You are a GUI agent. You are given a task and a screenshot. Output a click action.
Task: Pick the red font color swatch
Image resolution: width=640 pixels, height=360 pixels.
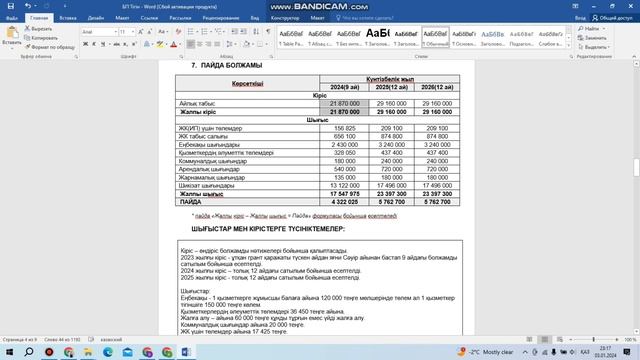[x=173, y=44]
